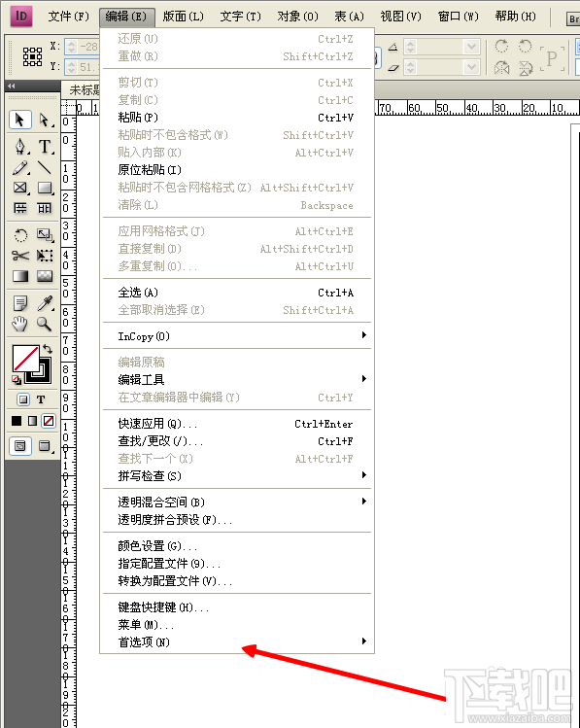
Task: Select the Gradient Feather tool
Action: tap(45, 276)
